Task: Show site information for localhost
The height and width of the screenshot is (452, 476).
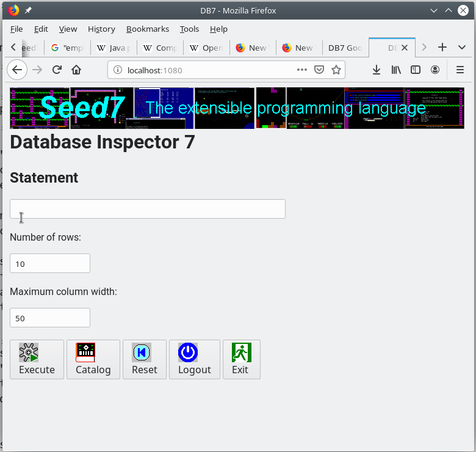Action: point(118,70)
